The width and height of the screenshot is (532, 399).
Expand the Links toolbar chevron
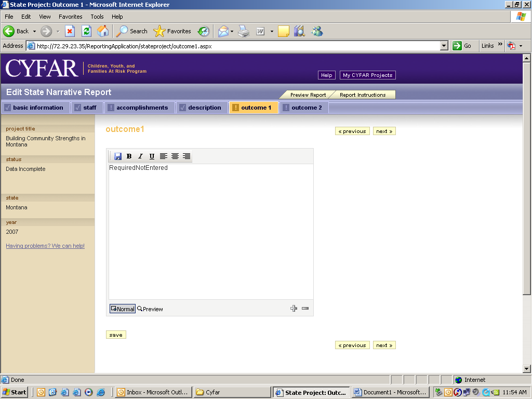tap(500, 45)
